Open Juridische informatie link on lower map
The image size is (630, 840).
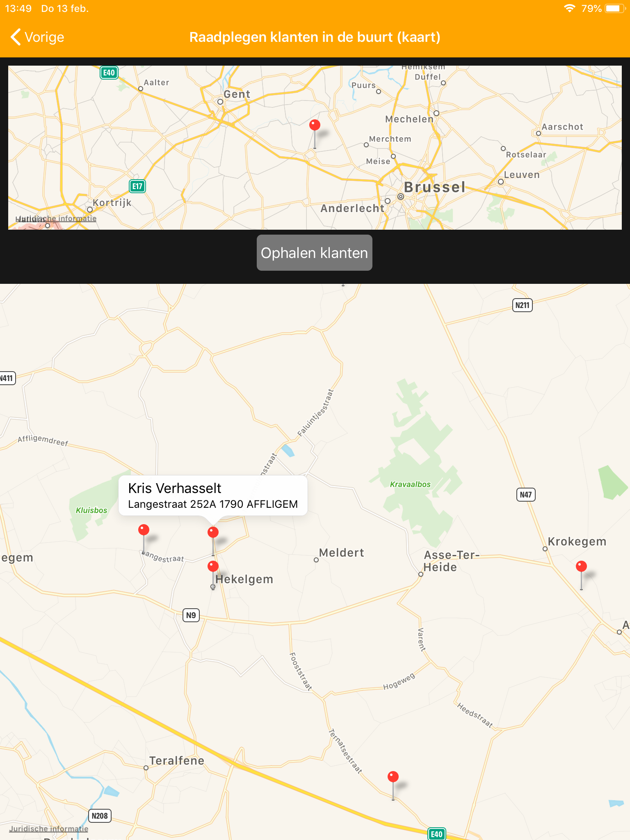coord(49,829)
